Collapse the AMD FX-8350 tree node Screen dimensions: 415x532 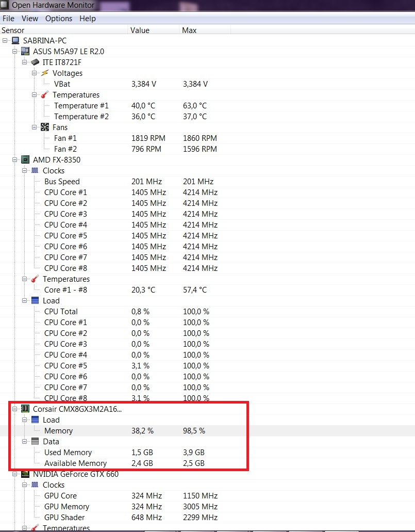pyautogui.click(x=14, y=160)
